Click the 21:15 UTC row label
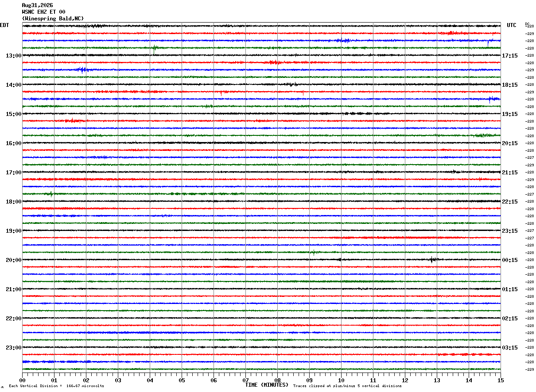Viewport: 536px width, 392px height. (510, 173)
